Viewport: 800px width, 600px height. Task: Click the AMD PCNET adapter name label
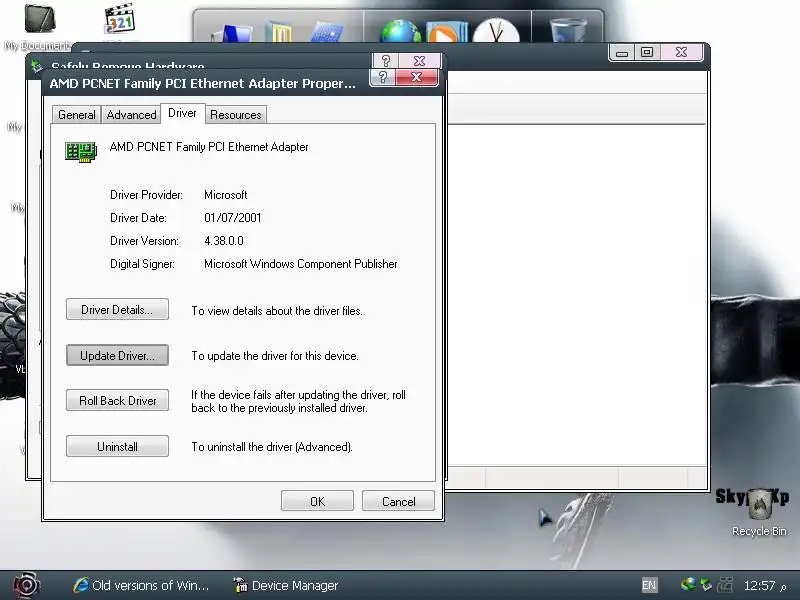coord(209,147)
